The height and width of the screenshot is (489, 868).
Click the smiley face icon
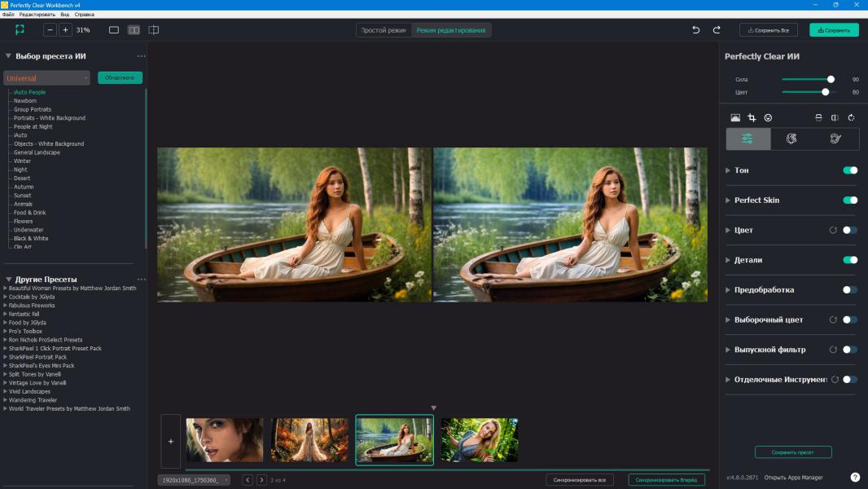point(768,117)
